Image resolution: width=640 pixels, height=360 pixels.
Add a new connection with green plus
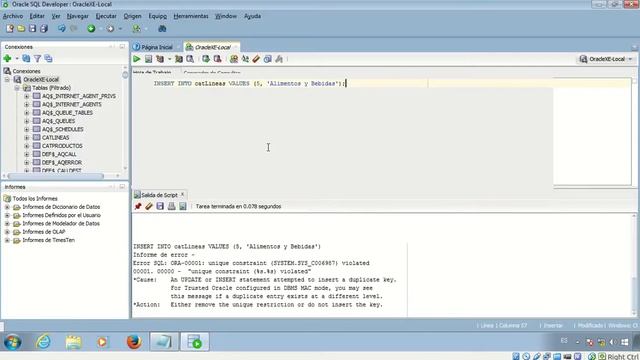click(x=7, y=59)
